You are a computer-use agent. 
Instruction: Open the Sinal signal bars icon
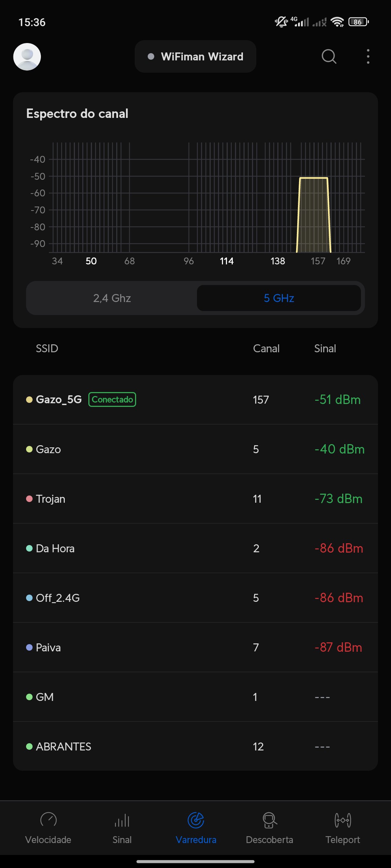122,820
